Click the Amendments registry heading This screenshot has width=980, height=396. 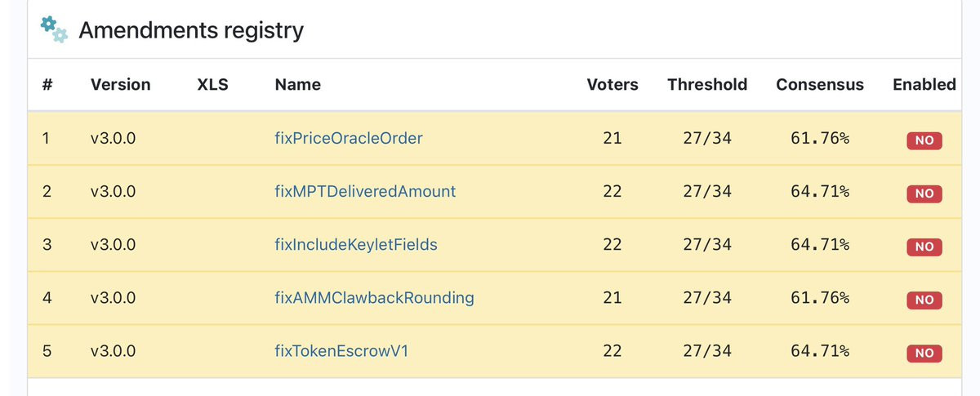(191, 30)
